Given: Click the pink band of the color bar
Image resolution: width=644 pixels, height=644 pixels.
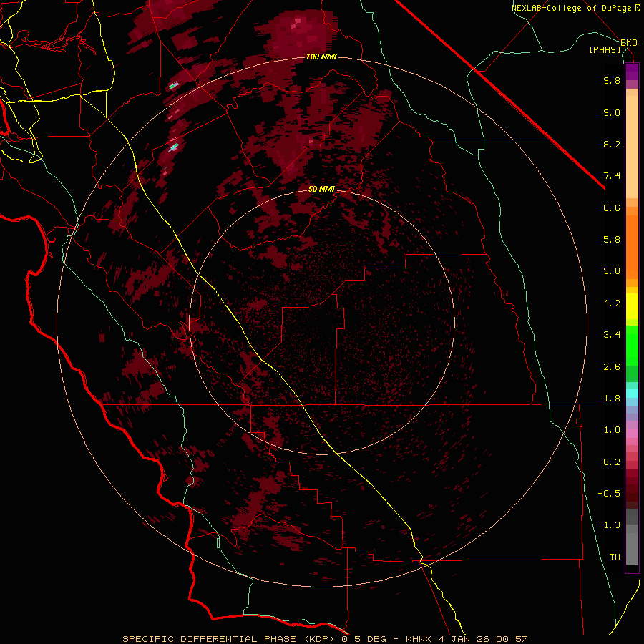Looking at the screenshot, I should point(632,434).
